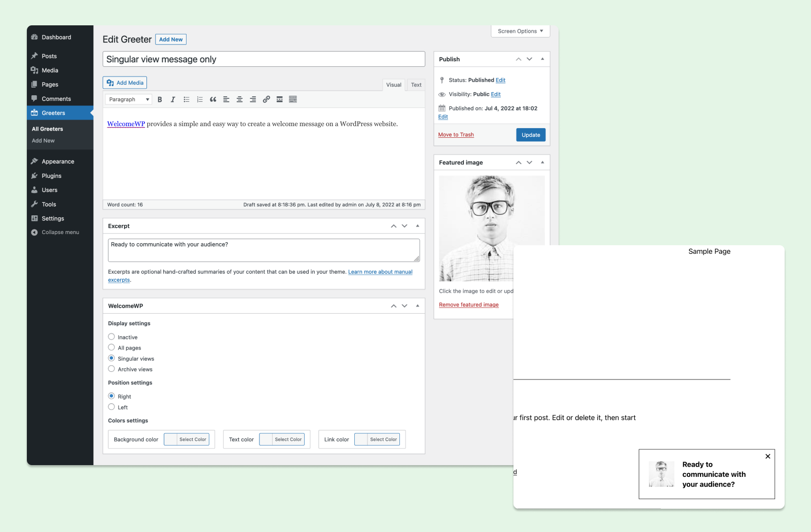Set position to Left

112,407
